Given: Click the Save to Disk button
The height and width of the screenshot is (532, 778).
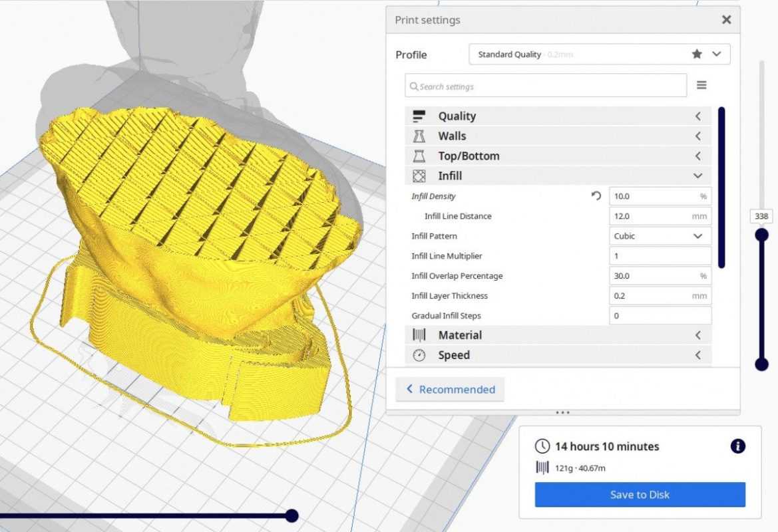Looking at the screenshot, I should (x=640, y=495).
